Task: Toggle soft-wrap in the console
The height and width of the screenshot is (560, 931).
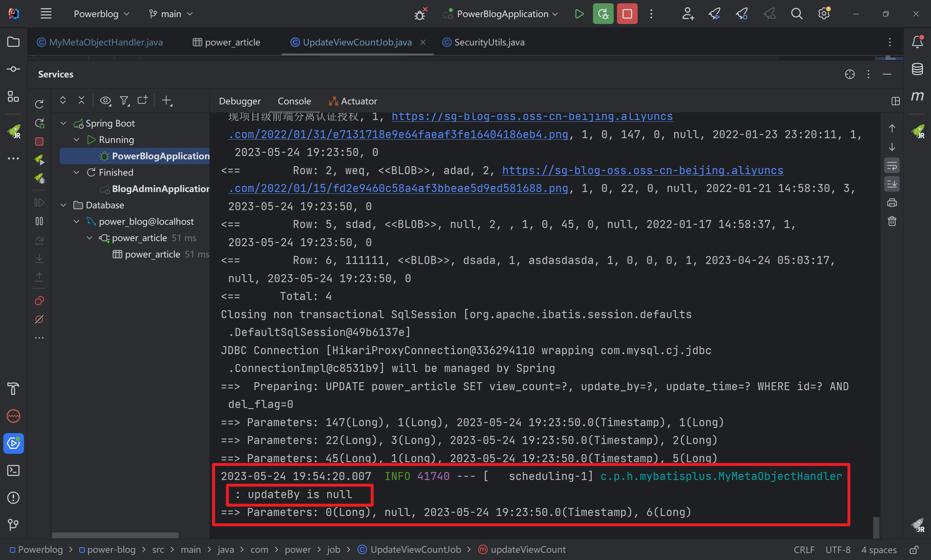Action: pyautogui.click(x=892, y=166)
